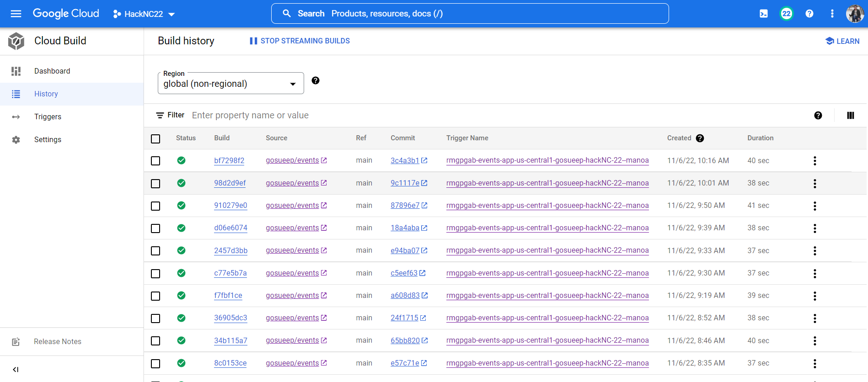Open more actions for build c77e5b7a
868x382 pixels.
(815, 274)
